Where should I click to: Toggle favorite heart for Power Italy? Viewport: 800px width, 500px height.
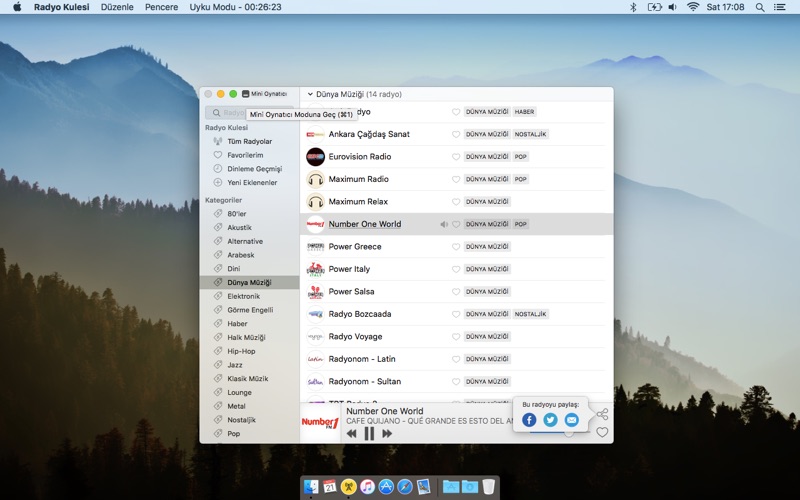(456, 269)
